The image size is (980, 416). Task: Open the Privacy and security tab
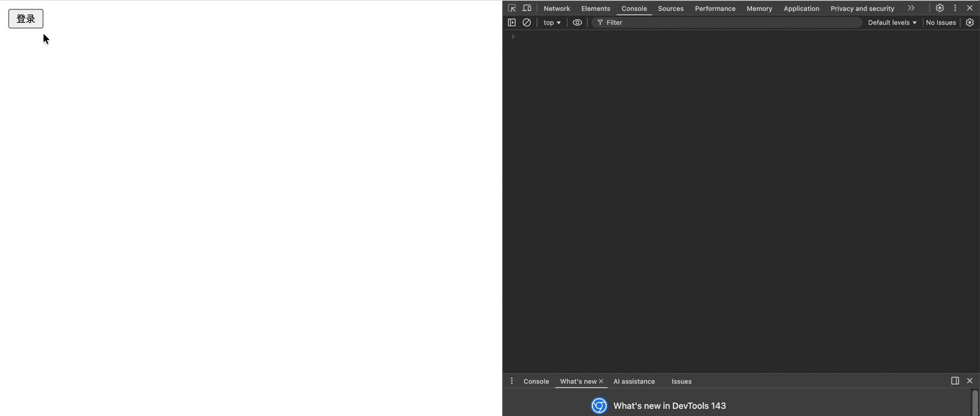coord(862,8)
